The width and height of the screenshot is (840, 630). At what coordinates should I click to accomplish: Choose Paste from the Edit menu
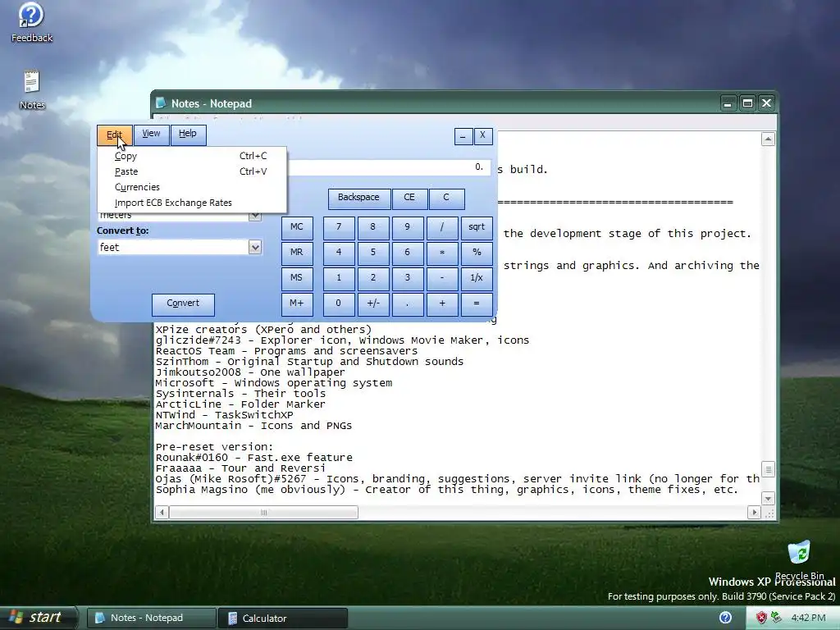[x=192, y=171]
